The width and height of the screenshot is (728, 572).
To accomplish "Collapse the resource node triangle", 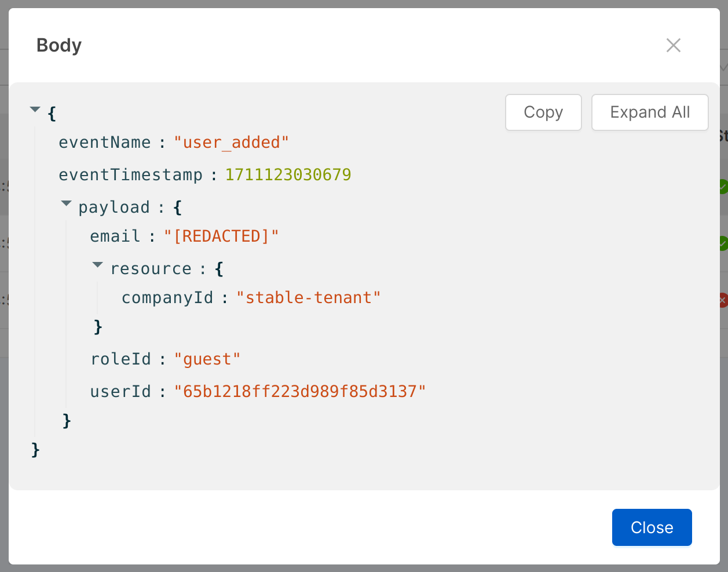I will [x=98, y=265].
